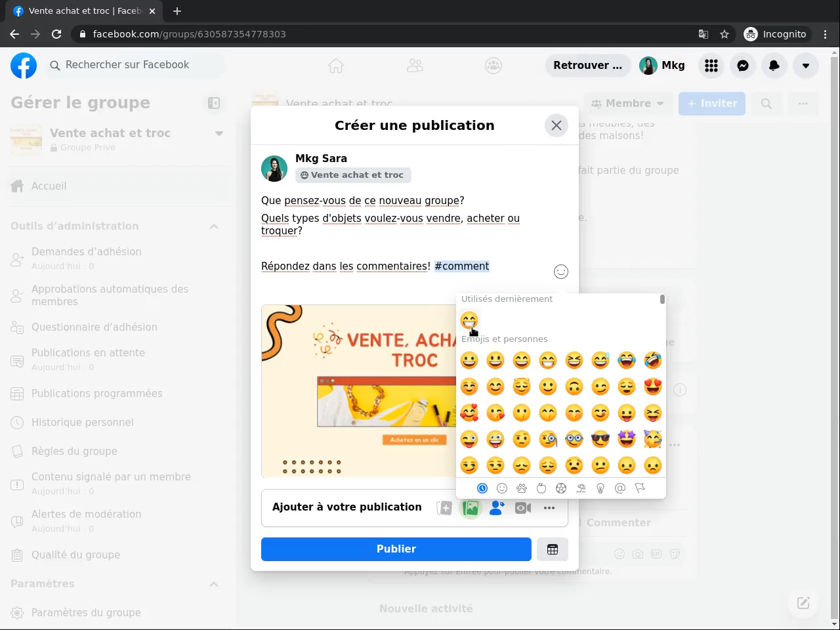Open Paramètres du groupe in the sidebar
840x630 pixels.
point(118,613)
